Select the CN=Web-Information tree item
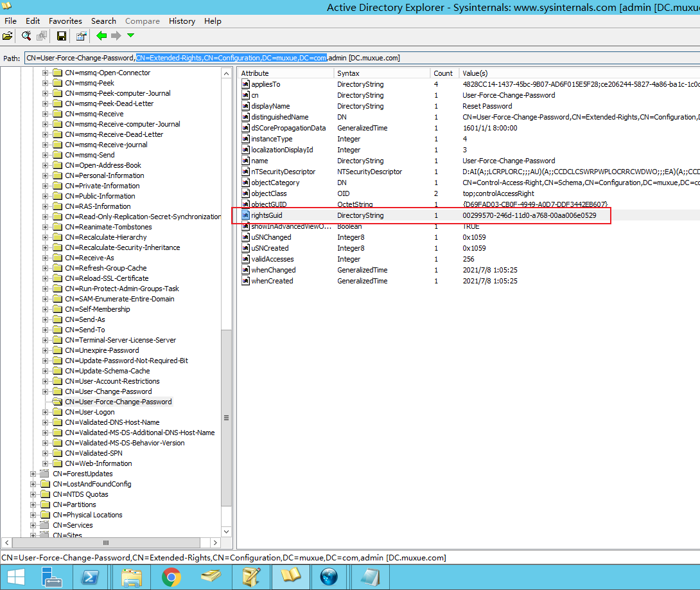This screenshot has height=590, width=700. coord(98,463)
